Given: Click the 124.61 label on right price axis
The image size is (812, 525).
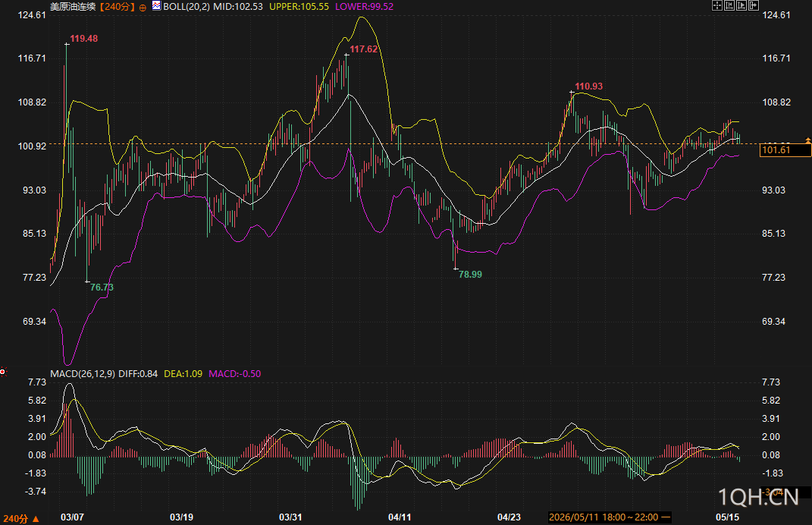Looking at the screenshot, I should pos(776,15).
